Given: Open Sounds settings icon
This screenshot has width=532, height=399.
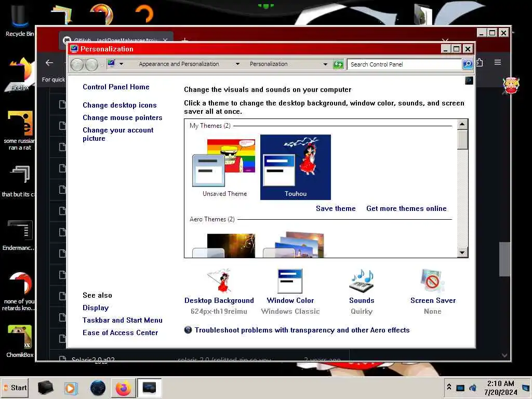Looking at the screenshot, I should pyautogui.click(x=362, y=281).
